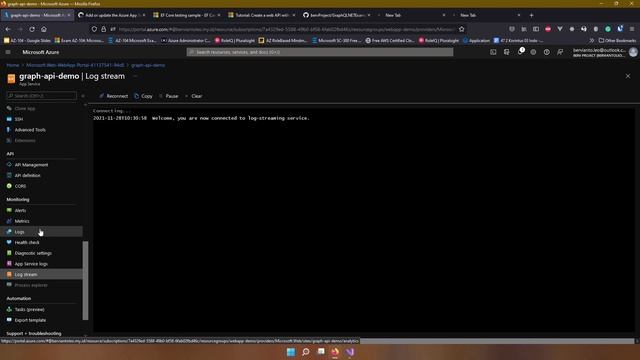The width and height of the screenshot is (640, 360).
Task: Go to Home breadcrumb
Action: [13, 65]
